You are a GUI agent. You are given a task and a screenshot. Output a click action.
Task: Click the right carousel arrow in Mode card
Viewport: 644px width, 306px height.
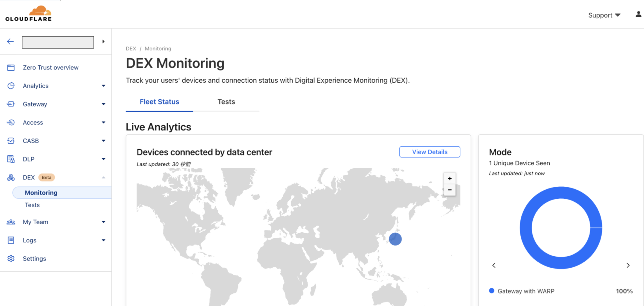[628, 265]
